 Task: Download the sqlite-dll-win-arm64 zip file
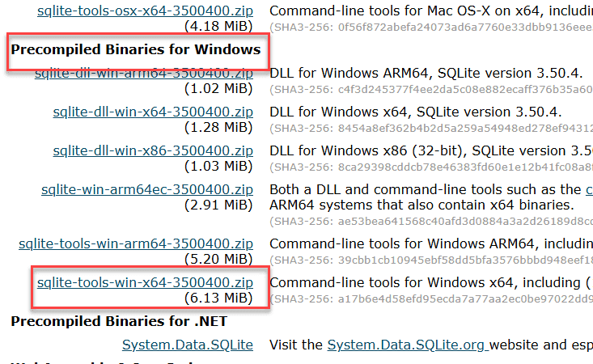145,74
